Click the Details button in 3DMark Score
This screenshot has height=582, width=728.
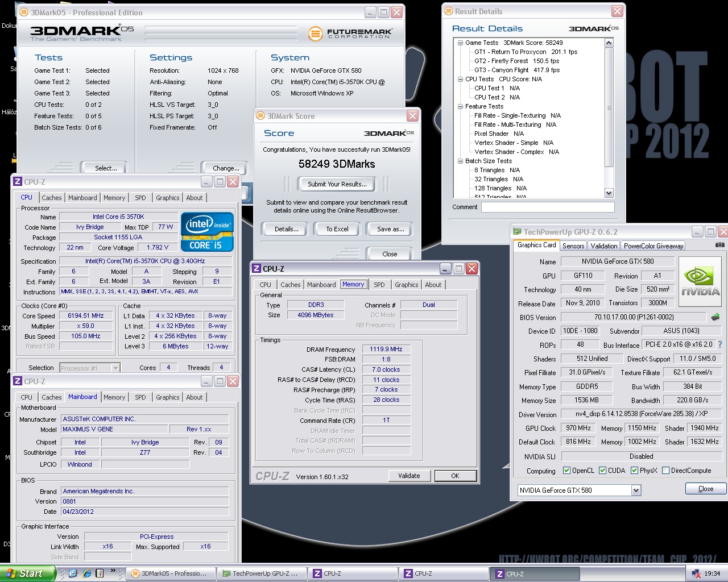point(286,229)
